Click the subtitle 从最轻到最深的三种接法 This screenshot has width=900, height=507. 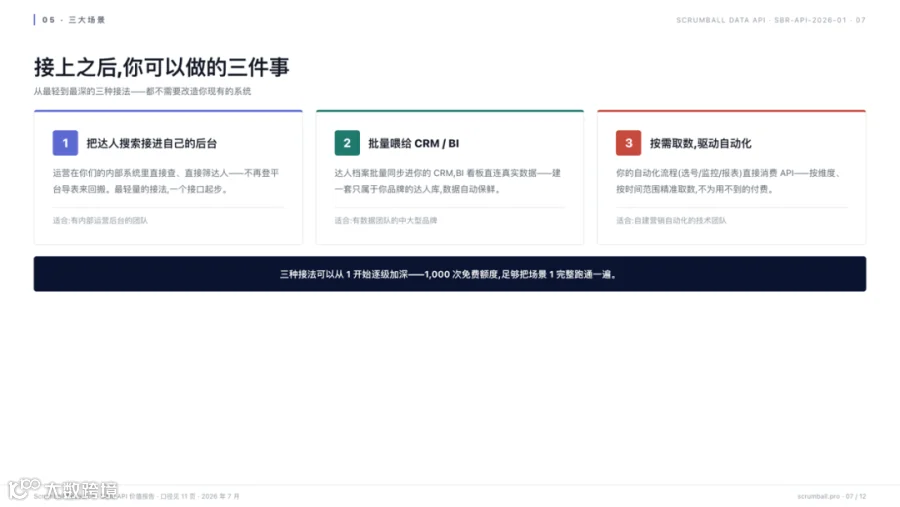(x=142, y=91)
